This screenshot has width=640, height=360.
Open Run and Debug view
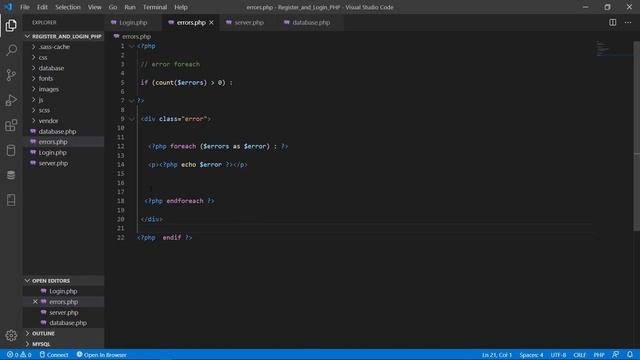pos(11,100)
